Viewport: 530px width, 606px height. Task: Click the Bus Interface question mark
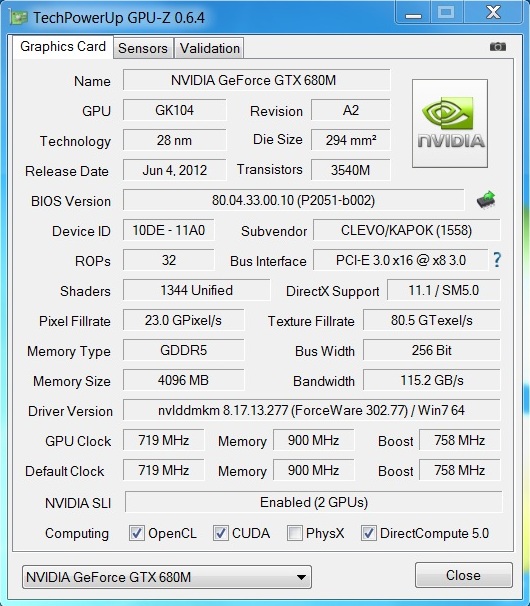point(497,260)
